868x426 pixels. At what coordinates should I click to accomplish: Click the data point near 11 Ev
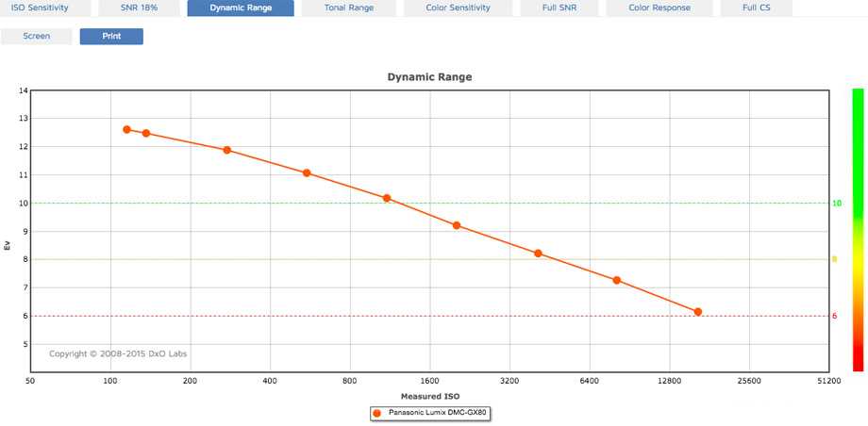(x=307, y=173)
